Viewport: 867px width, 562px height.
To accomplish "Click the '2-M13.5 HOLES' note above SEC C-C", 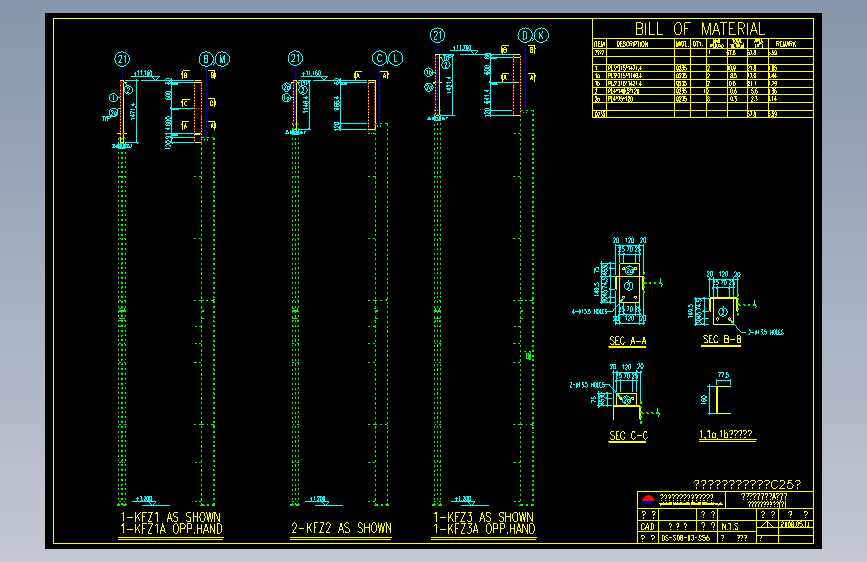I will click(587, 385).
